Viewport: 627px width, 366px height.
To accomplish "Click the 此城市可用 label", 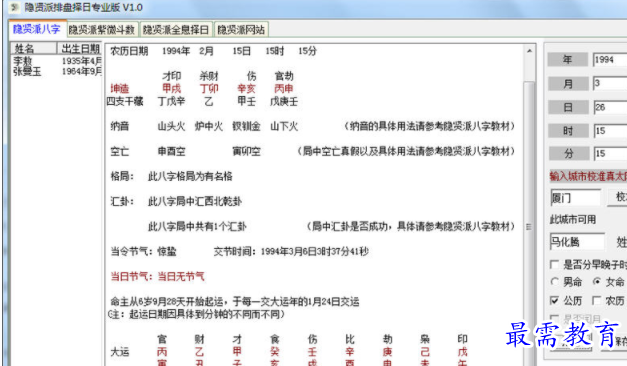I will click(573, 220).
